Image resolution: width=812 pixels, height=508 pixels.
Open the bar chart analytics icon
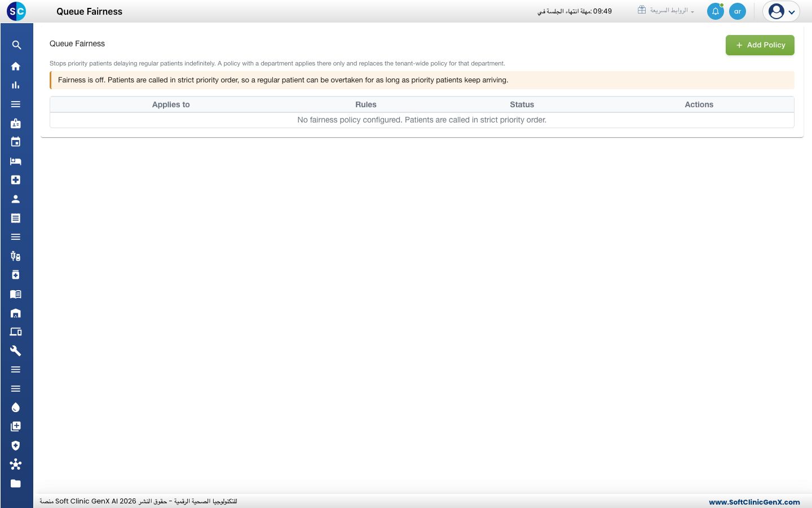click(16, 85)
